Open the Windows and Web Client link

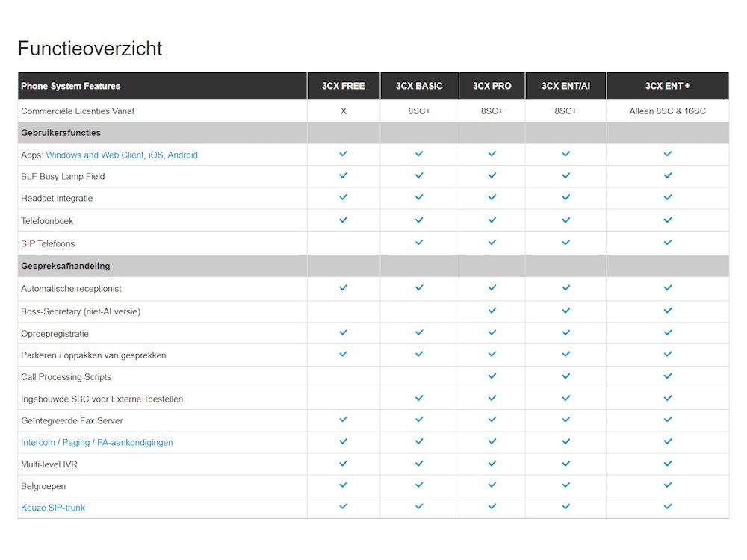95,155
